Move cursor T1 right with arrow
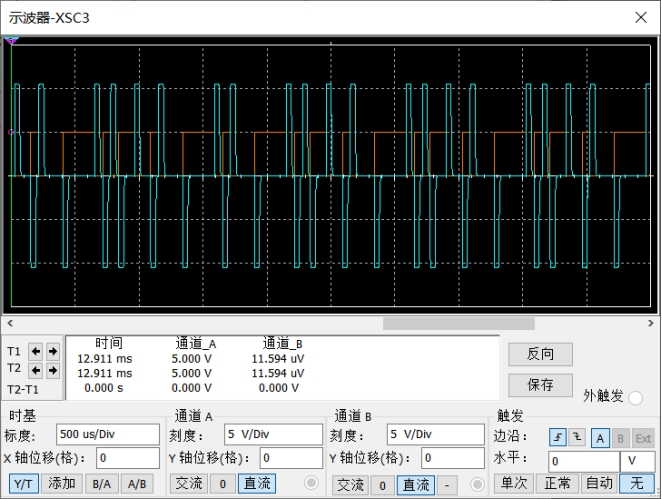Screen dimensions: 662x499 (x=52, y=351)
